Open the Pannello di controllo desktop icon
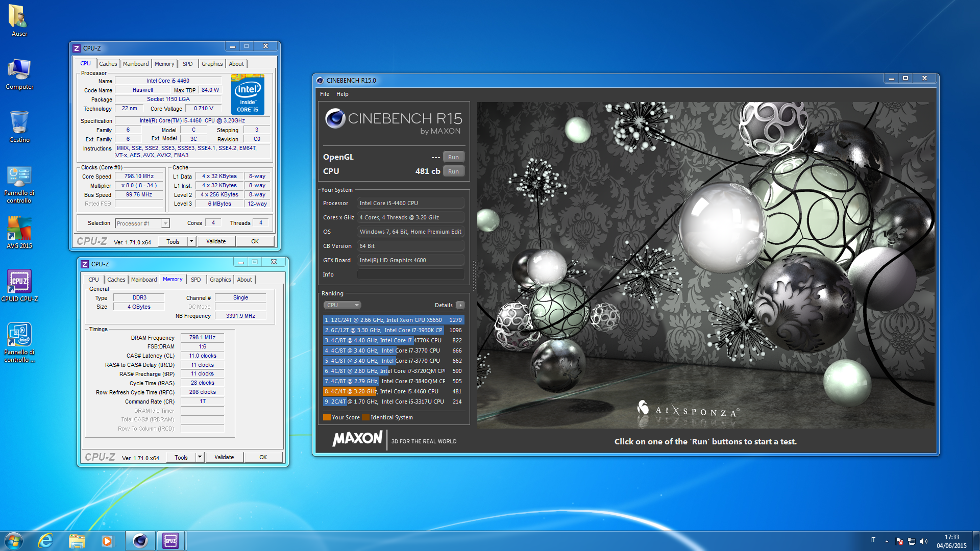Screen dimensions: 980x551 coord(19,184)
